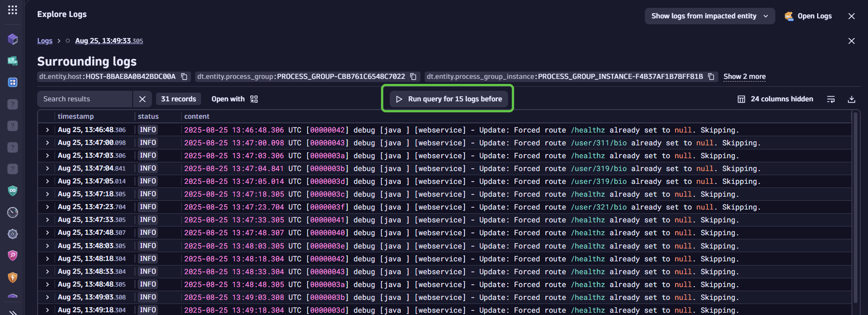The image size is (868, 315).
Task: Click the Surrounding logs heading
Action: pyautogui.click(x=87, y=61)
